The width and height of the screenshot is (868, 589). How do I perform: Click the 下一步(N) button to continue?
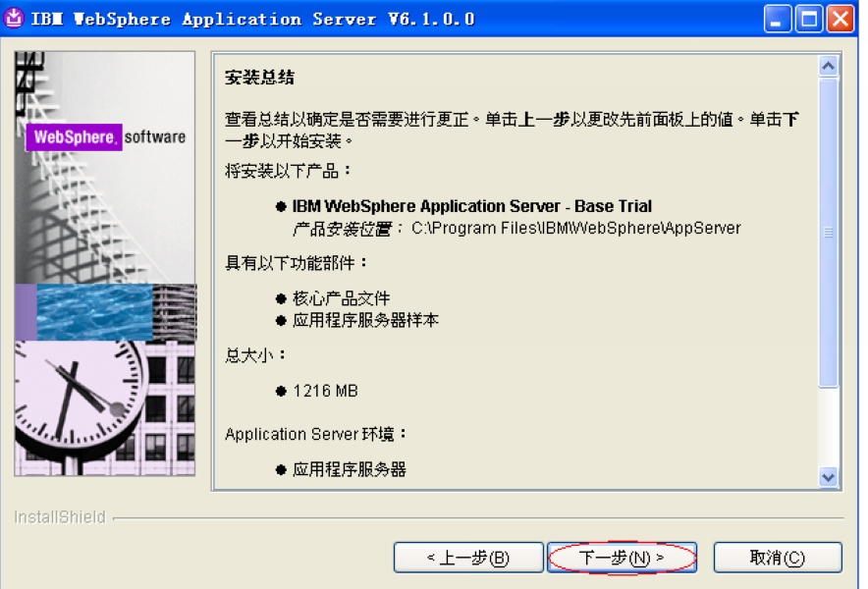[622, 557]
